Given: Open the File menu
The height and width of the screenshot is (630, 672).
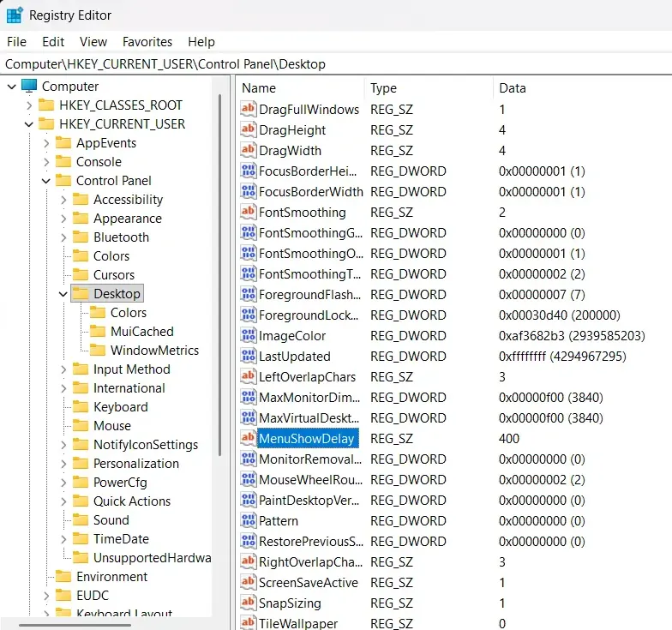Looking at the screenshot, I should 17,42.
